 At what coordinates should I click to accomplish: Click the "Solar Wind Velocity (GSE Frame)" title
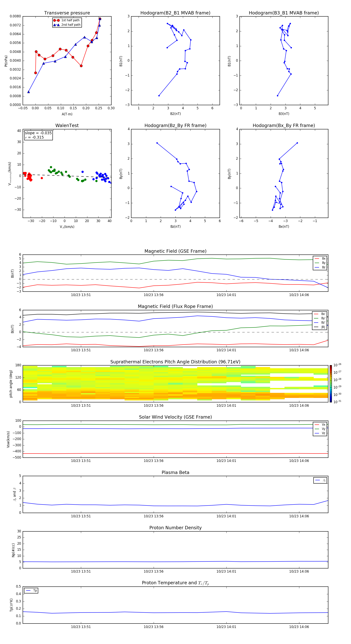point(175,417)
